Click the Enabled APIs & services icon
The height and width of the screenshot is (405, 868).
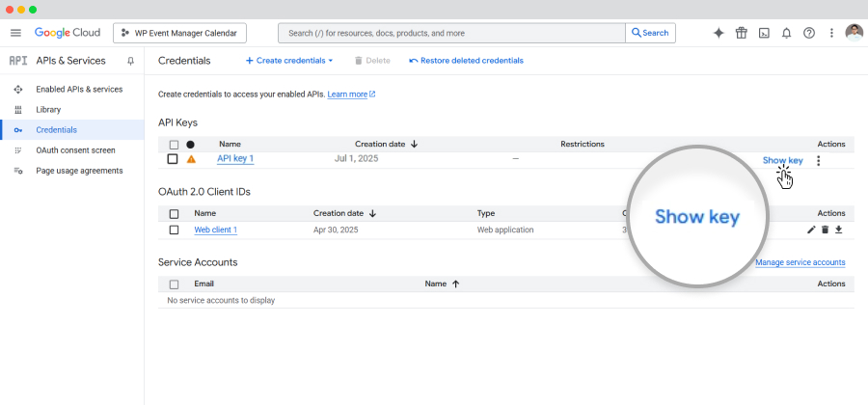pos(18,89)
